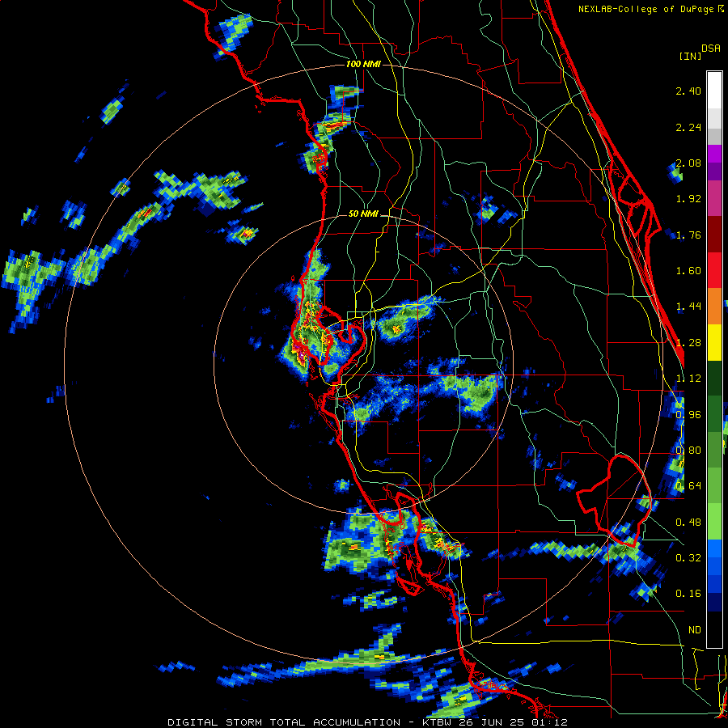The image size is (728, 728).
Task: Click the DSA product label above legend
Action: point(711,49)
